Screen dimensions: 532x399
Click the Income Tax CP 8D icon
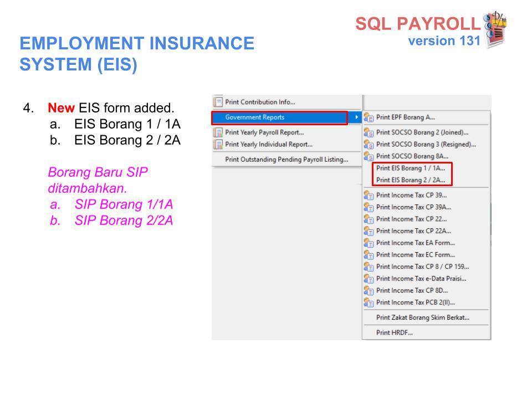[x=369, y=290]
